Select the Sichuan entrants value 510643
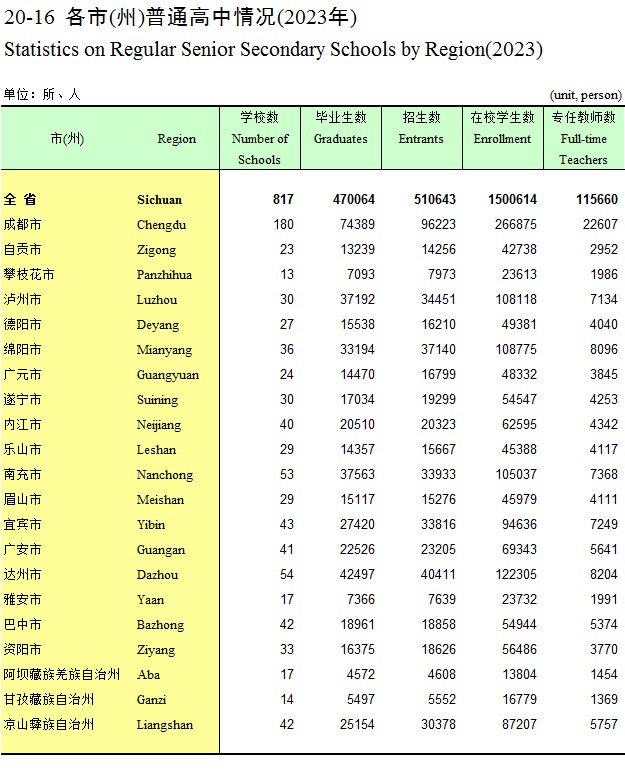Image resolution: width=625 pixels, height=776 pixels. [x=435, y=199]
